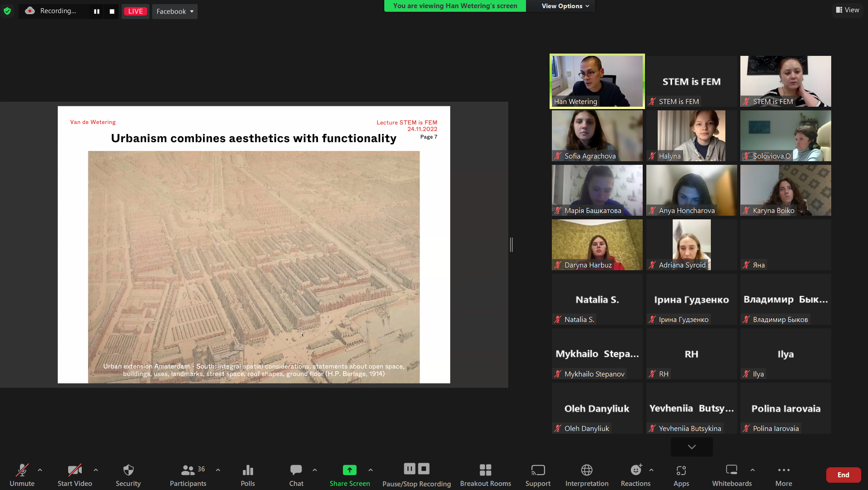The height and width of the screenshot is (490, 868).
Task: Start Video from the toolbar
Action: 74,475
